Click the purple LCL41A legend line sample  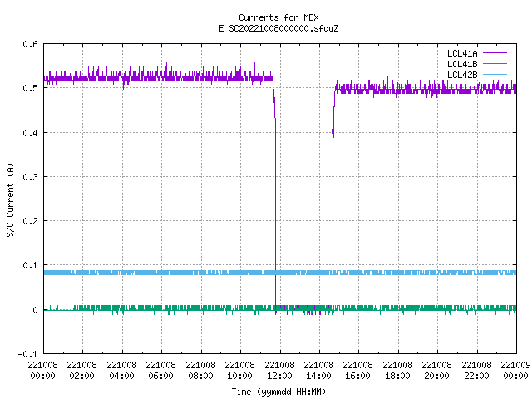[495, 53]
